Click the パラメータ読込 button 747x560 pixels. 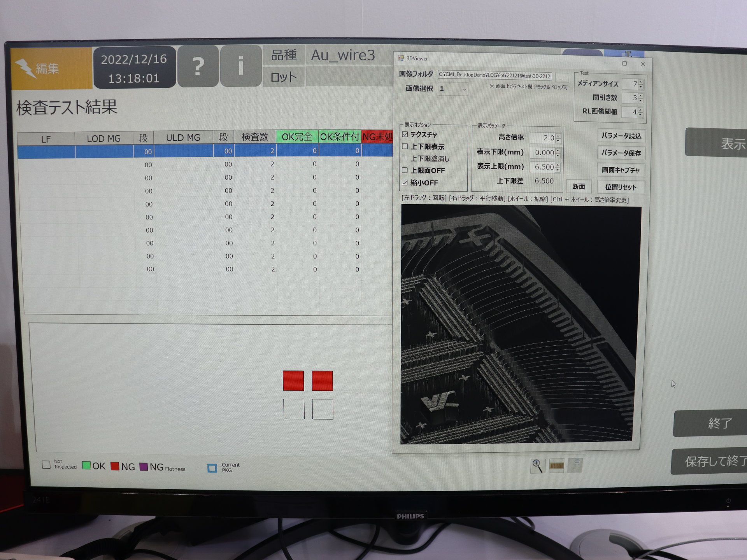621,136
